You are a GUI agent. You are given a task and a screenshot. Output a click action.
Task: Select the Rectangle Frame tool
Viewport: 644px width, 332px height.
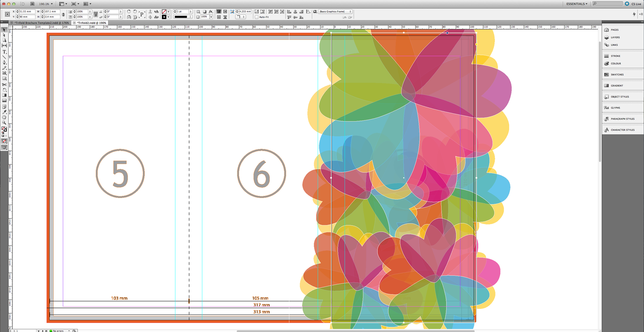coord(4,73)
